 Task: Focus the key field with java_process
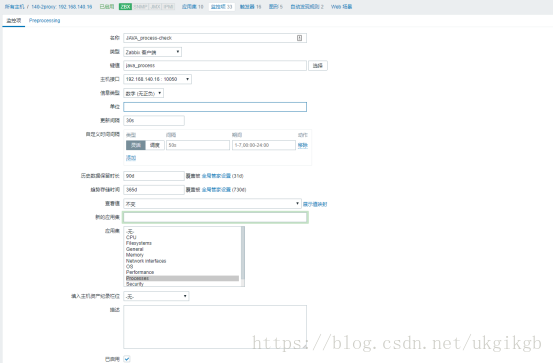215,66
